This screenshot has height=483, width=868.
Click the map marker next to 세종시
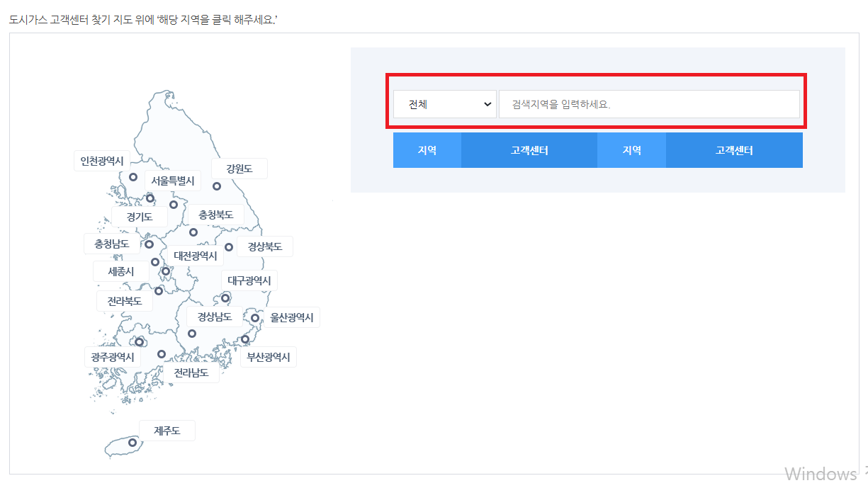click(x=155, y=261)
